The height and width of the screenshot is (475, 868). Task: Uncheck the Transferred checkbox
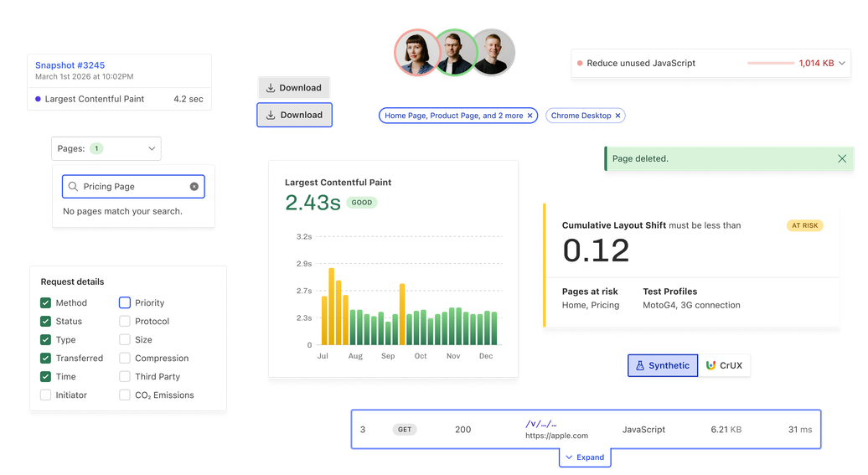[45, 359]
